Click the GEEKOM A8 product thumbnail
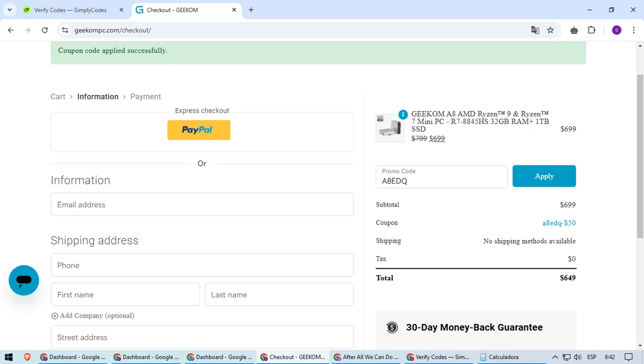The image size is (644, 364). tap(390, 128)
